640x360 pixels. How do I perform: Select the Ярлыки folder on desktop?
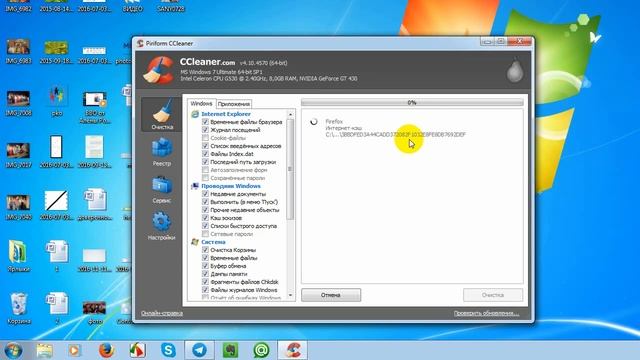(x=18, y=256)
